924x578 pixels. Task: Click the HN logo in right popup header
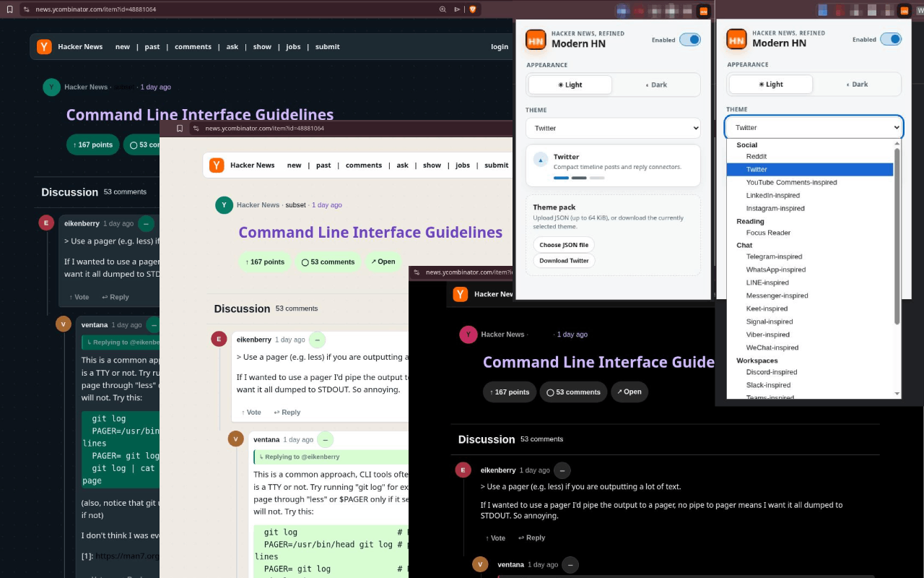[x=736, y=39]
